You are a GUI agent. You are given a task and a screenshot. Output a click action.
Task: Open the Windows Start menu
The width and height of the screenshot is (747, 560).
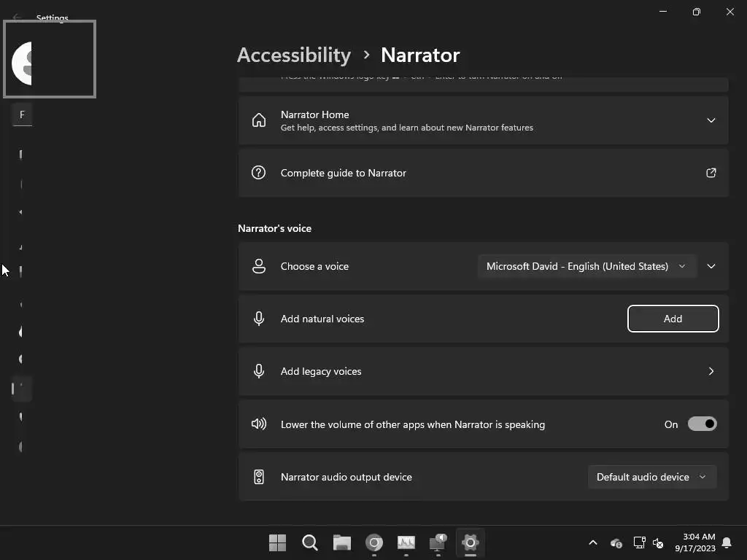(277, 542)
